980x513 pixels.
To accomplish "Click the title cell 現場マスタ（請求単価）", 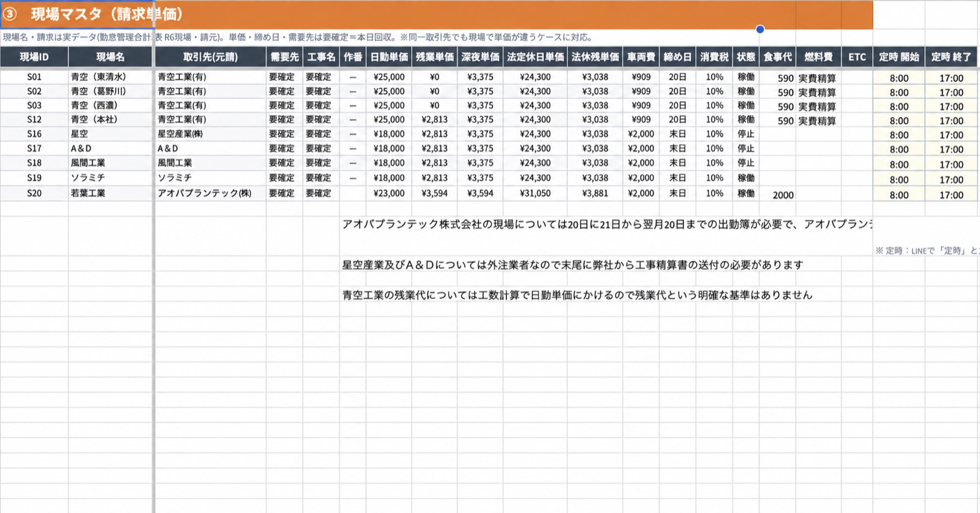I will (x=107, y=14).
